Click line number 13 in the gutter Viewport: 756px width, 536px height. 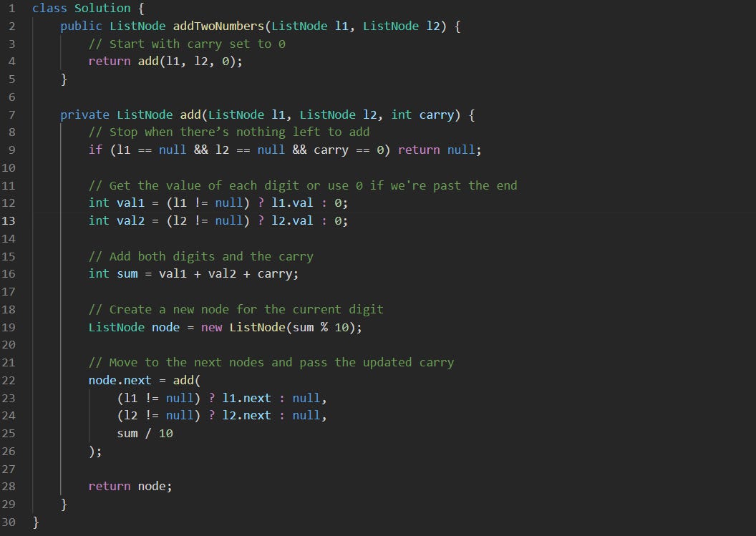pyautogui.click(x=11, y=220)
